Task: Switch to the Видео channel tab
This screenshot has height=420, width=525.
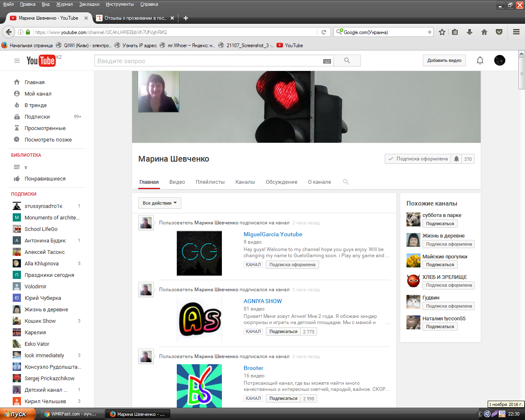Action: (x=177, y=182)
